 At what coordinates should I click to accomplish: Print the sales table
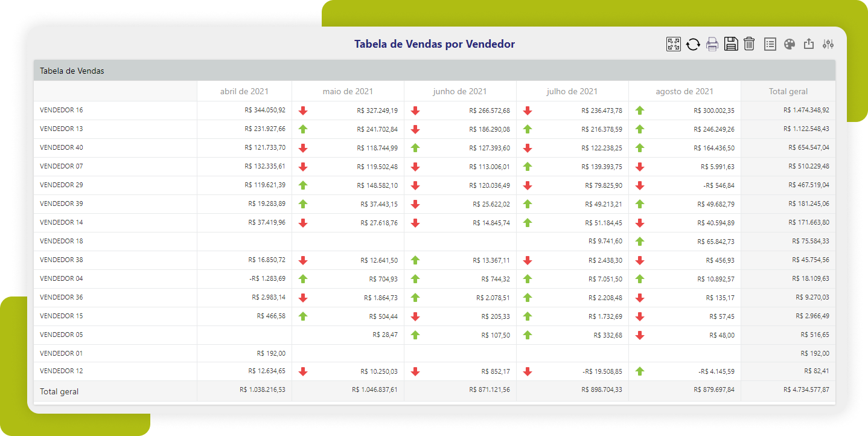point(712,44)
